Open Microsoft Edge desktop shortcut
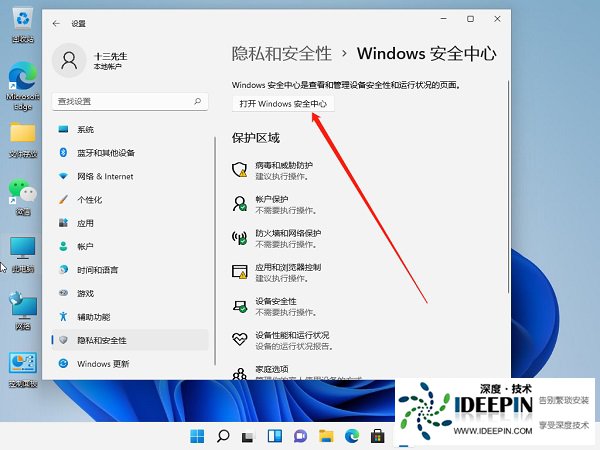The width and height of the screenshot is (600, 450). (x=23, y=86)
